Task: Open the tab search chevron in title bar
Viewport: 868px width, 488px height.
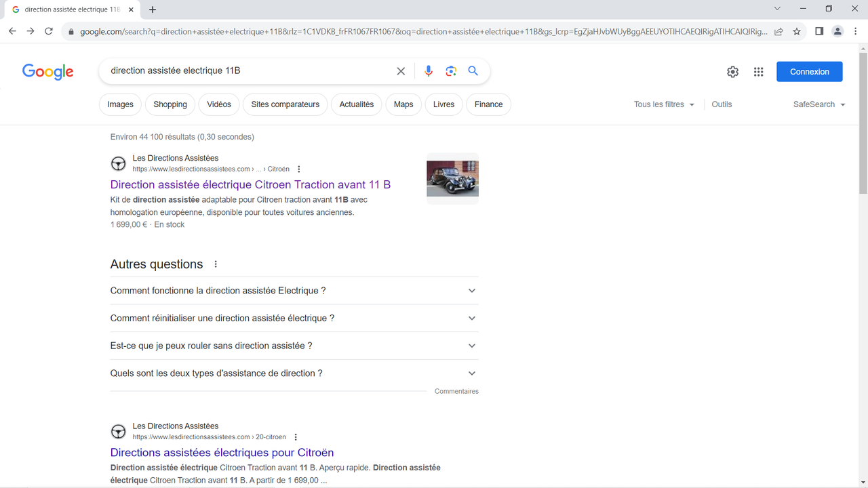Action: (x=777, y=9)
